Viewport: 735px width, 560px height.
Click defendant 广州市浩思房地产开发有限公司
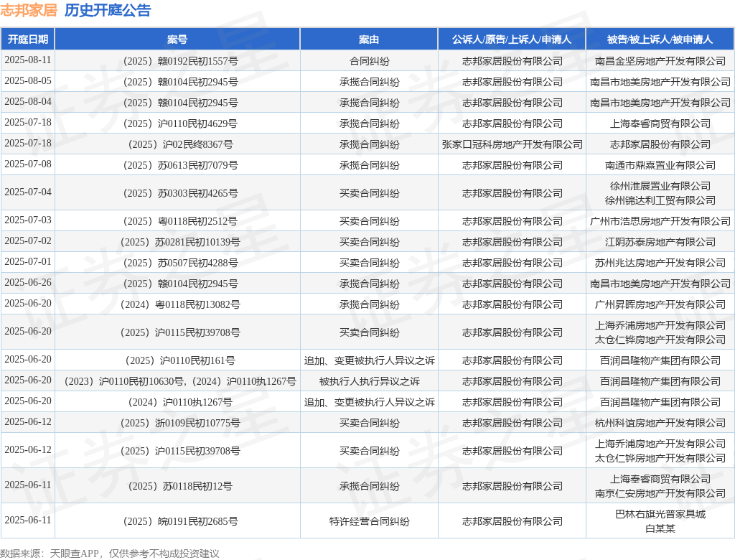pyautogui.click(x=660, y=221)
